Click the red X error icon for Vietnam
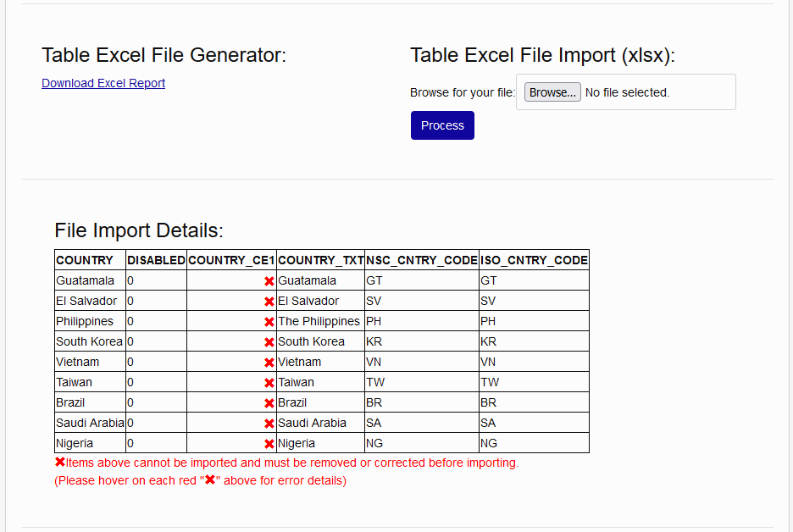The height and width of the screenshot is (532, 793). 269,361
